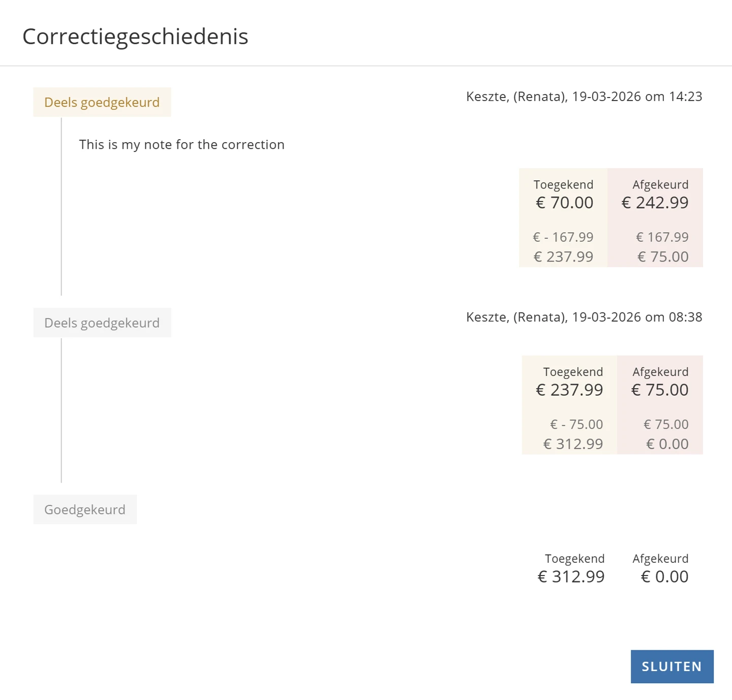The image size is (732, 700).
Task: Click the Sluiten button
Action: pyautogui.click(x=672, y=666)
